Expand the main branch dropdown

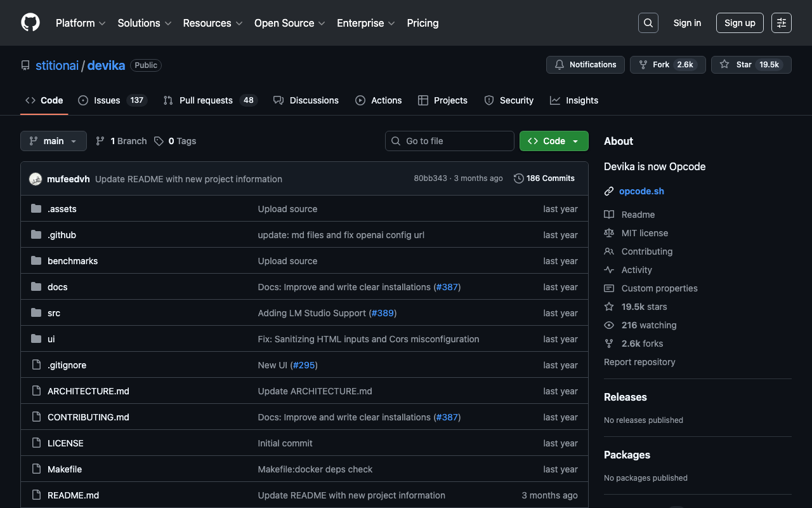(53, 141)
